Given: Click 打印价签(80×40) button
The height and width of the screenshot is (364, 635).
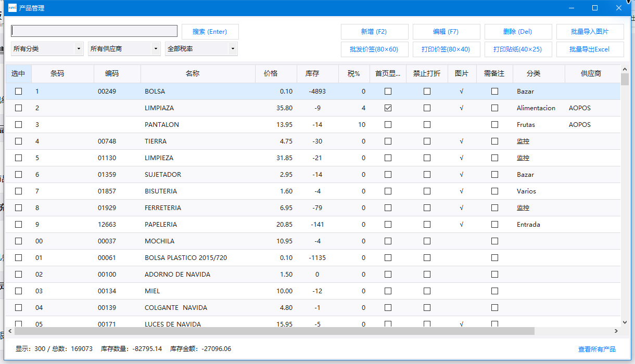Looking at the screenshot, I should pyautogui.click(x=446, y=49).
